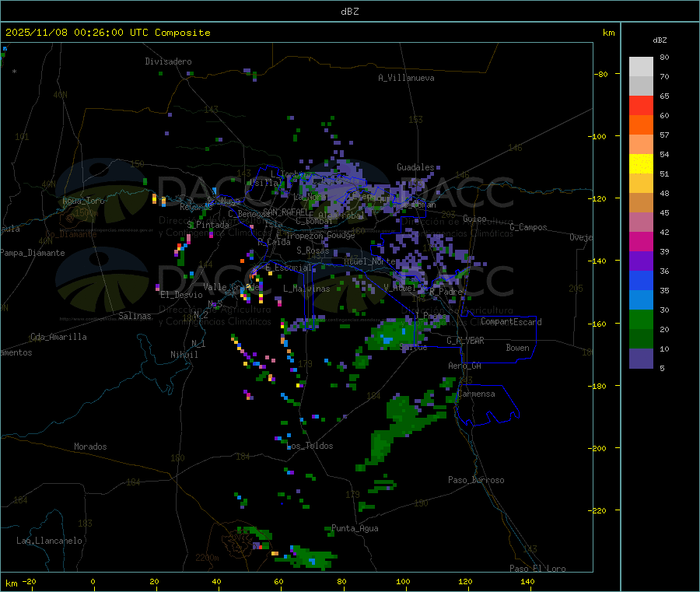This screenshot has height=592, width=700.
Task: Click the tan 45–48 dBZ legend swatch
Action: (x=641, y=203)
